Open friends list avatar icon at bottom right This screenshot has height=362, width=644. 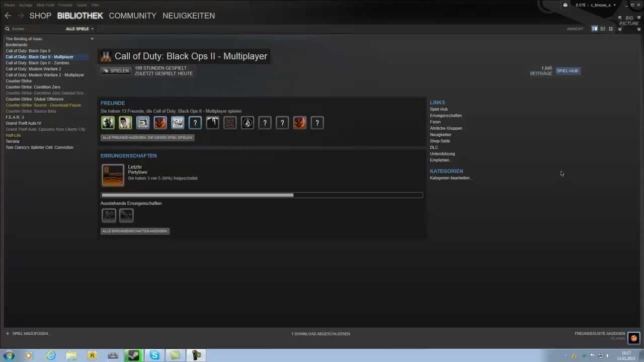pos(634,338)
